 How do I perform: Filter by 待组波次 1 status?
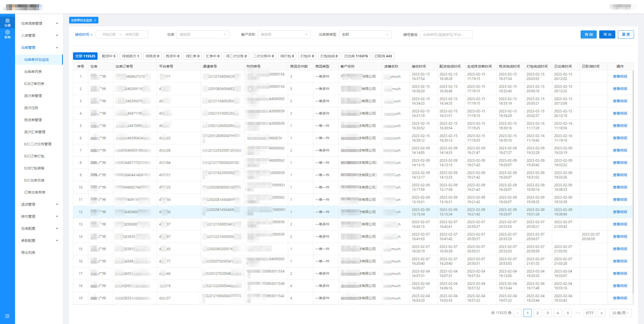click(x=131, y=56)
